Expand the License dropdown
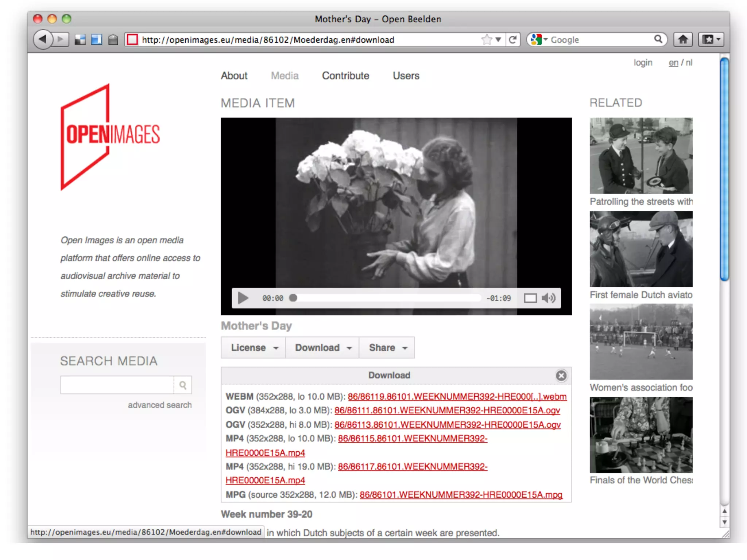This screenshot has height=560, width=747. click(254, 348)
